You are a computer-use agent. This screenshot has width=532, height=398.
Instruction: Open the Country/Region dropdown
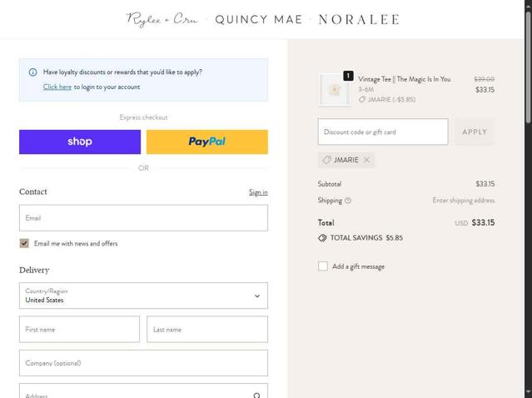pos(143,296)
